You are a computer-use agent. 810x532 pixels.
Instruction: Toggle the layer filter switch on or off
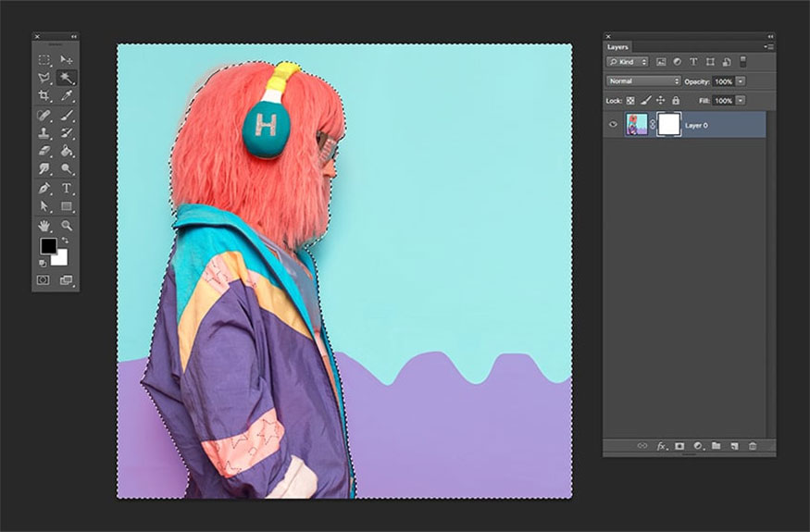click(x=742, y=61)
